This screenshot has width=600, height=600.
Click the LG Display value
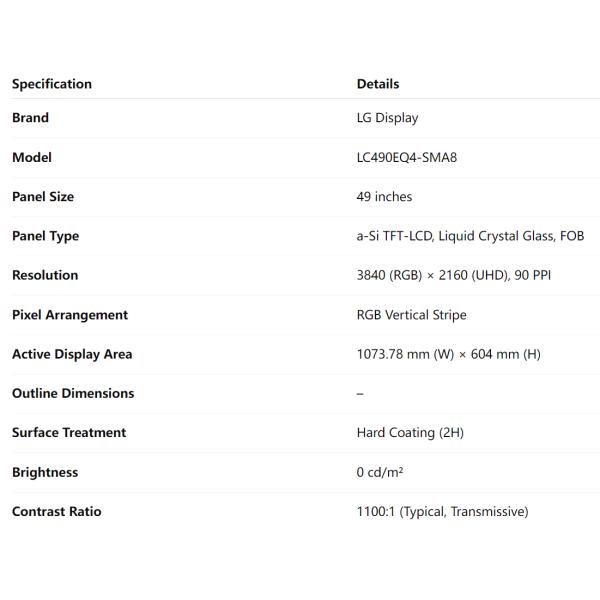387,118
